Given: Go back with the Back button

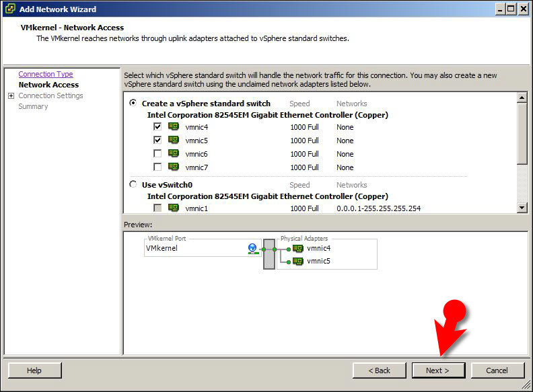Looking at the screenshot, I should [x=380, y=370].
